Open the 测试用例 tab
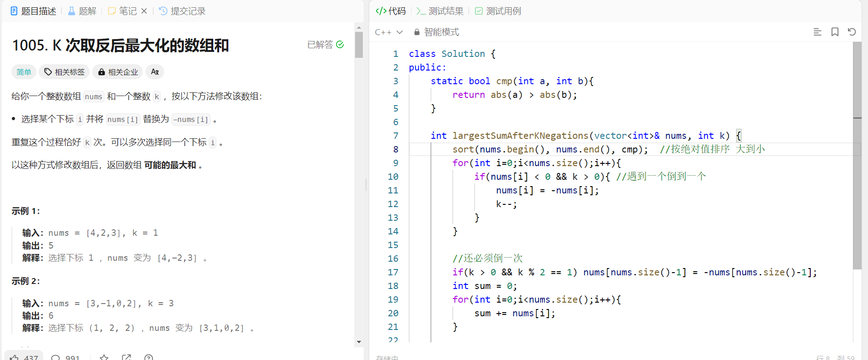The image size is (868, 360). 498,11
